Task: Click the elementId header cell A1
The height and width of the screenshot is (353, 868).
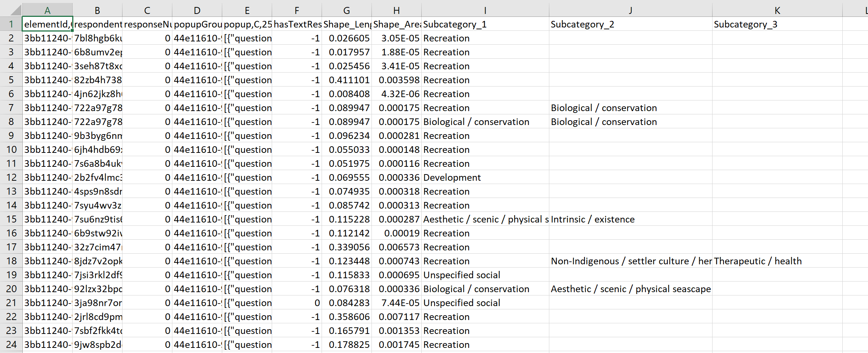Action: pyautogui.click(x=47, y=24)
